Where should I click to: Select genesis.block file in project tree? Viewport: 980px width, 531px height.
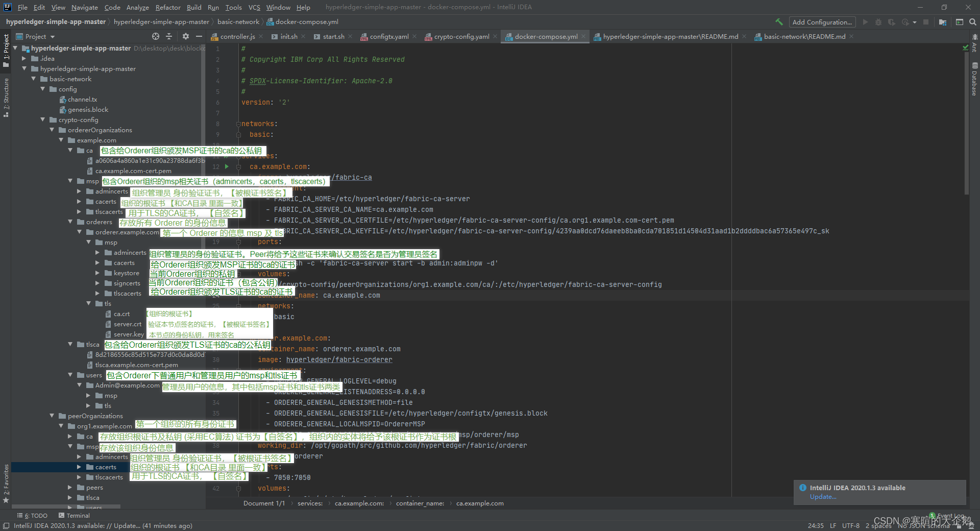click(x=88, y=109)
